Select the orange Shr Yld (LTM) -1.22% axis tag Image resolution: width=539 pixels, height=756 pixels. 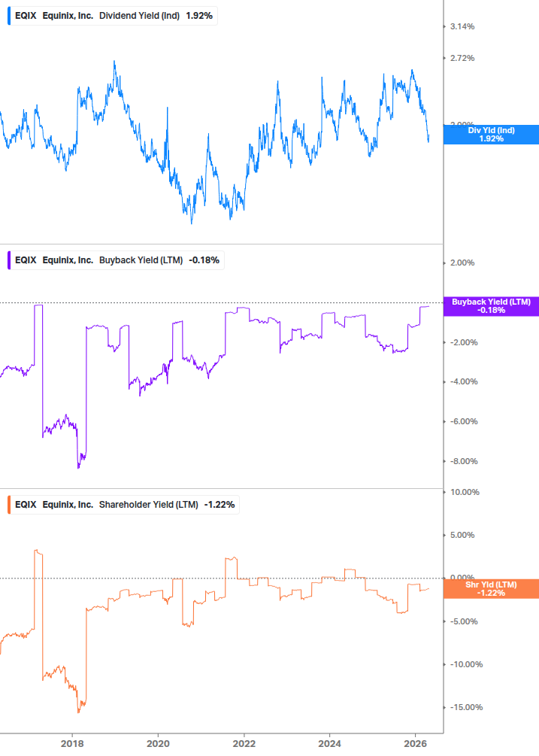pos(491,589)
